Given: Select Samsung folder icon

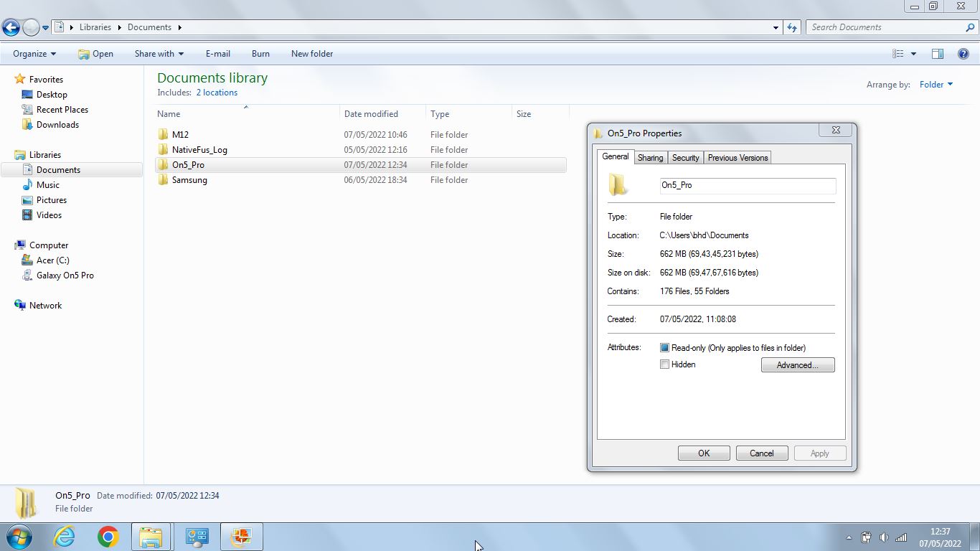Looking at the screenshot, I should 164,179.
